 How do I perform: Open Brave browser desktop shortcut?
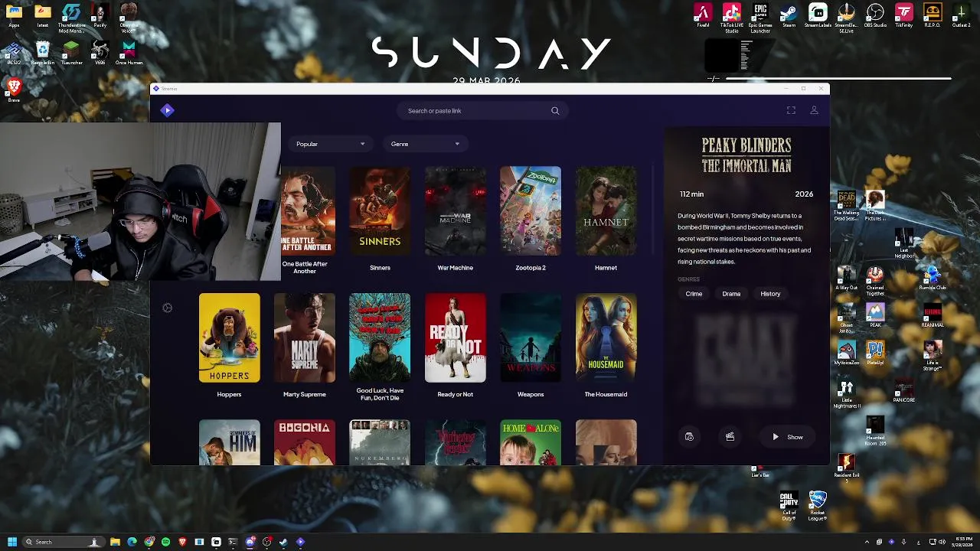[x=14, y=90]
